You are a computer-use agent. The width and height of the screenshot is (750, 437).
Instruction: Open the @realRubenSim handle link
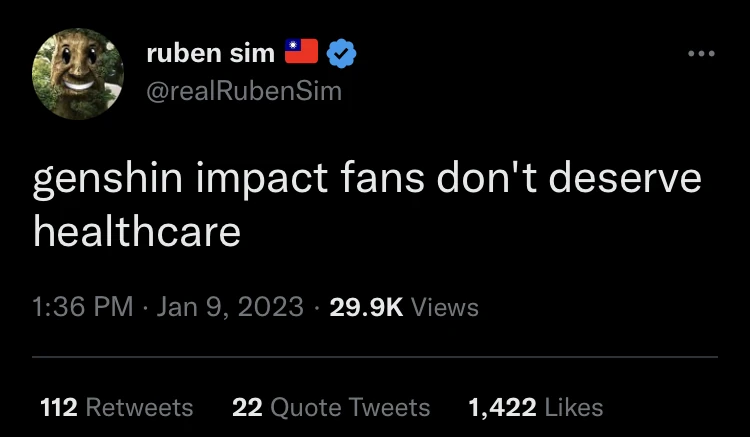click(244, 91)
